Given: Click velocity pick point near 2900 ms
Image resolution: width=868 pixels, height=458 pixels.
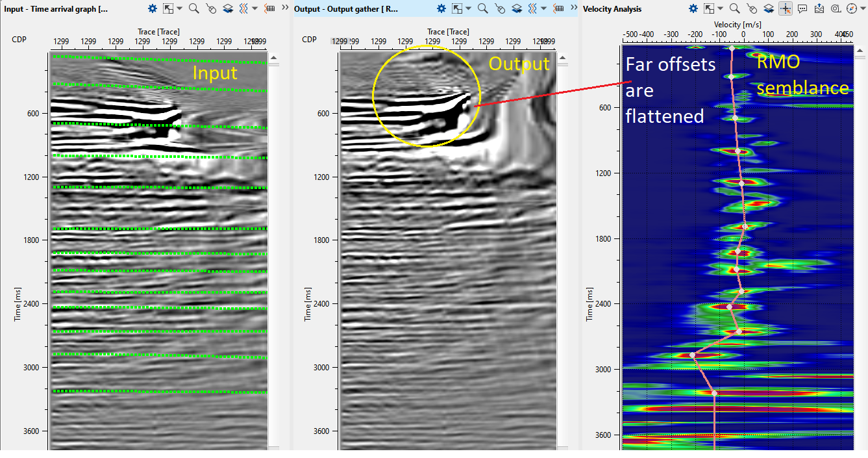Looking at the screenshot, I should click(x=693, y=355).
